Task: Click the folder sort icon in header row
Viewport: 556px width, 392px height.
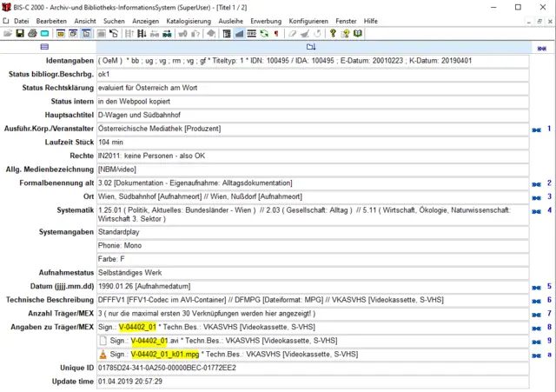Action: point(311,47)
